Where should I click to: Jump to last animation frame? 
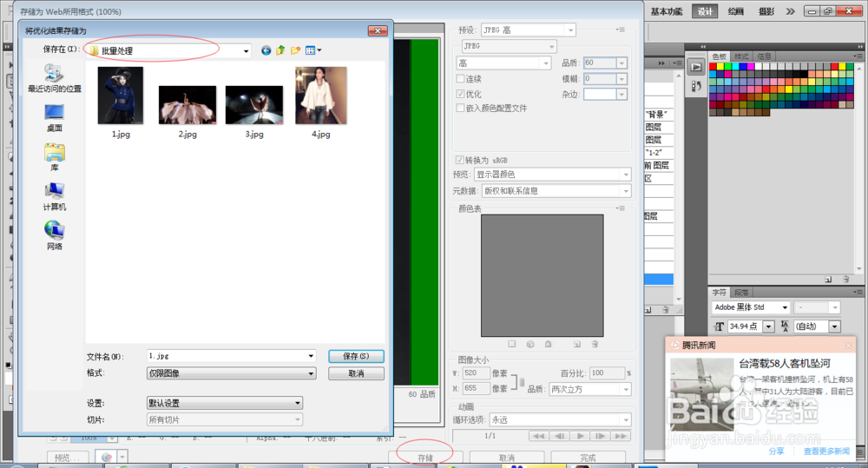click(x=621, y=437)
